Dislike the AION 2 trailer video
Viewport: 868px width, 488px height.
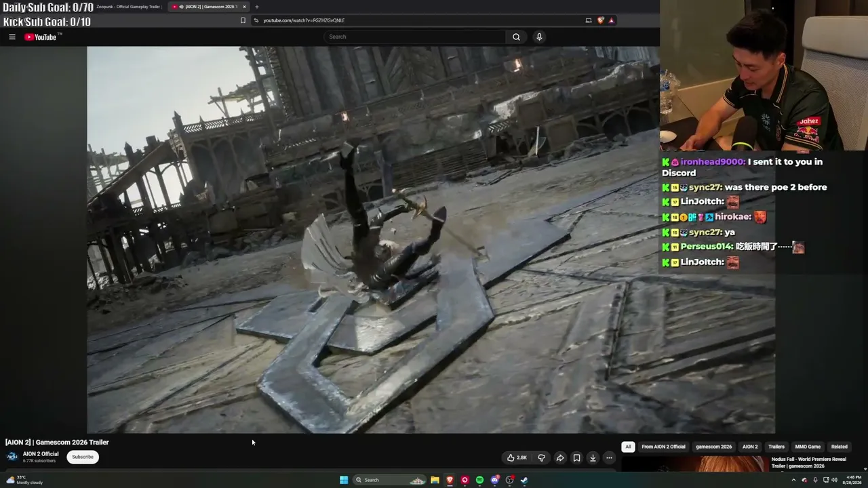(541, 457)
